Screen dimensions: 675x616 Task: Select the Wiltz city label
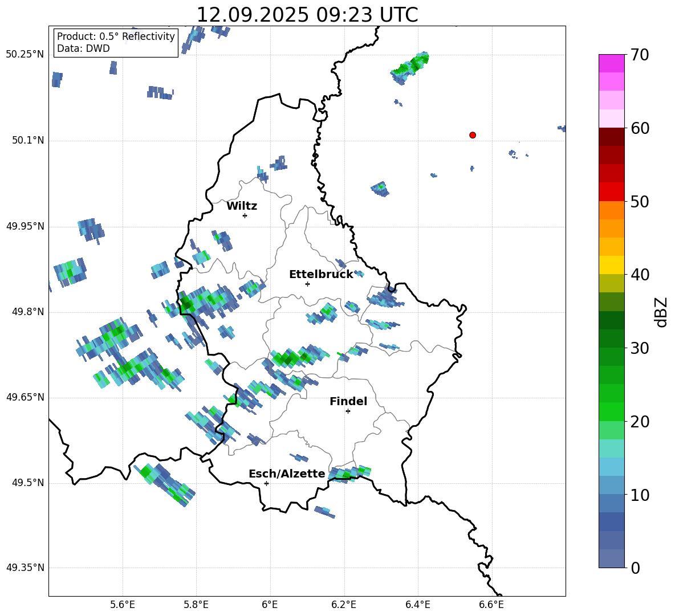coord(242,206)
